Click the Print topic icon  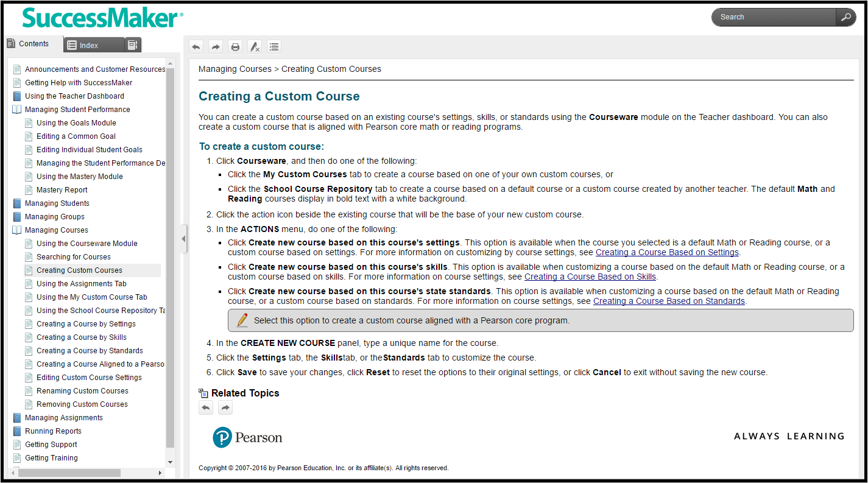click(235, 46)
